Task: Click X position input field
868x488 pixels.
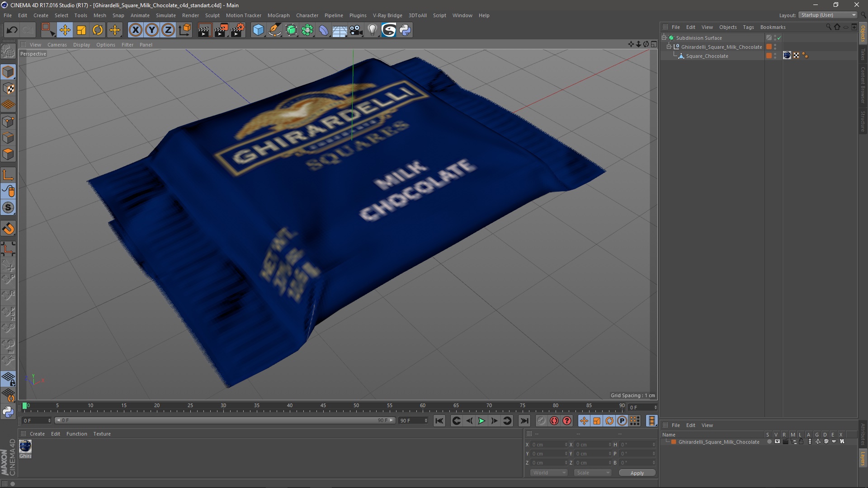Action: pyautogui.click(x=548, y=445)
